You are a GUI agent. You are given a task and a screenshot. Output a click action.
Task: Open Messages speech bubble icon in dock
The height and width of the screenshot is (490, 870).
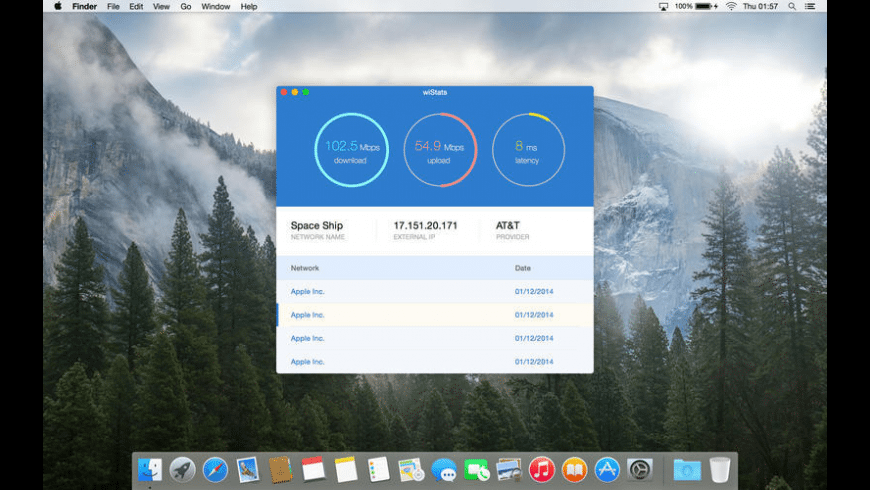[444, 470]
